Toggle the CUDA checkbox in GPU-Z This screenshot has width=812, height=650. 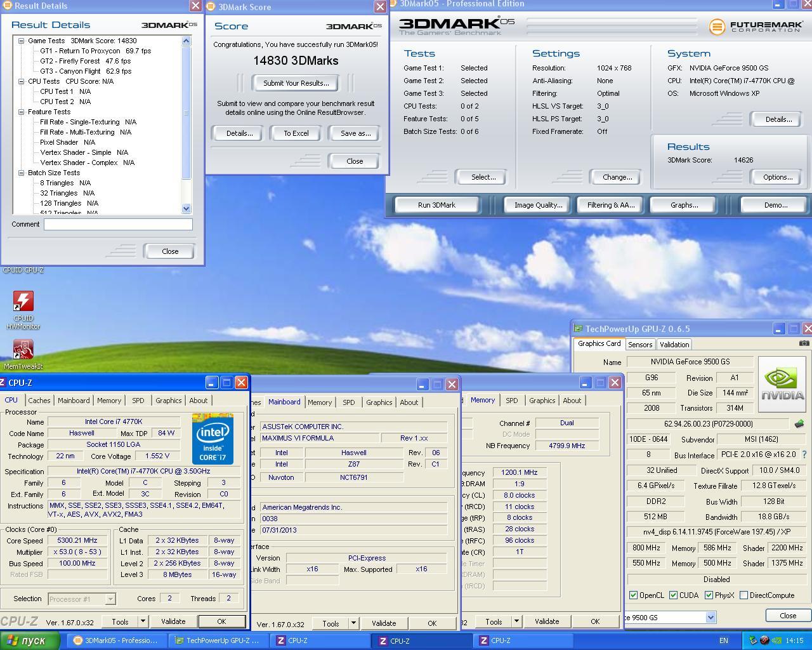tap(673, 595)
